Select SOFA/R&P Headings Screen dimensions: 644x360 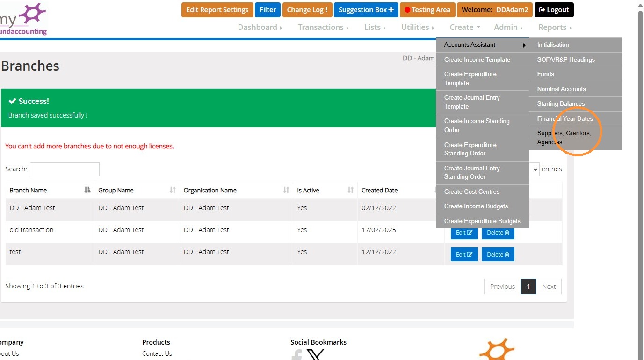(x=575, y=60)
